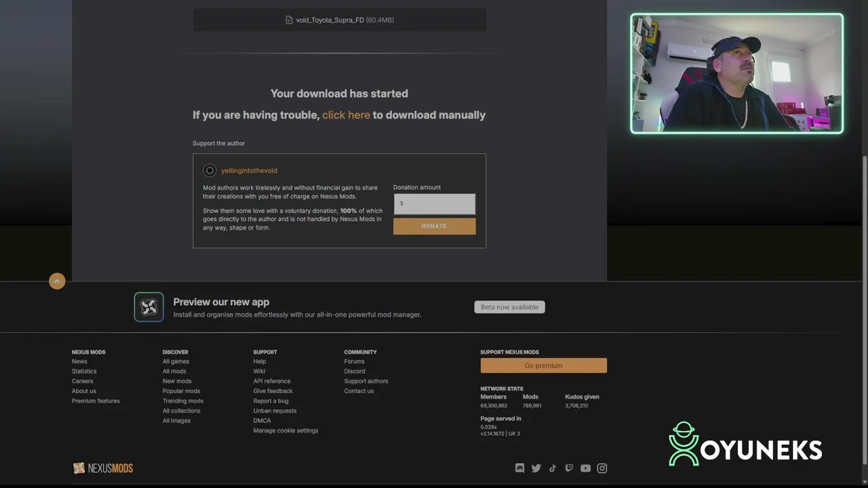Open yellingintothevoid author profile link
The height and width of the screenshot is (488, 868).
coord(249,171)
